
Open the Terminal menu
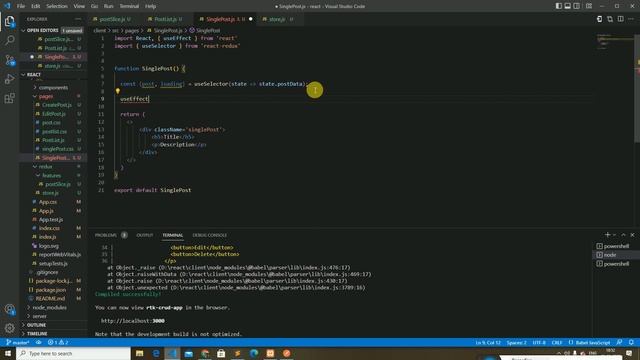129,6
